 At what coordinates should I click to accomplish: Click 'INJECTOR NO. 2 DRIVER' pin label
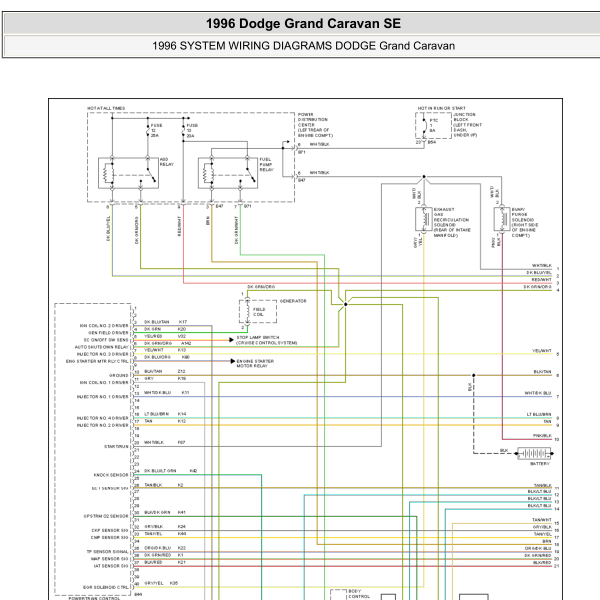[x=103, y=425]
